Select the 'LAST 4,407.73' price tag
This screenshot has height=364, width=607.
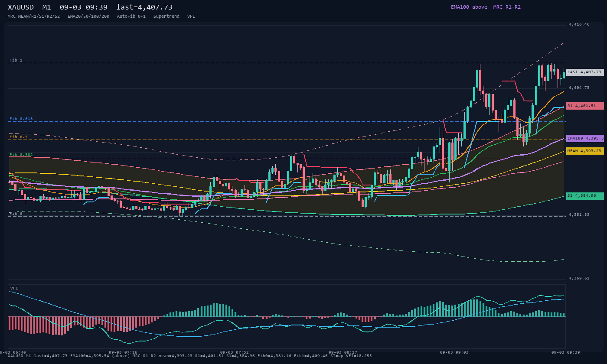point(585,72)
